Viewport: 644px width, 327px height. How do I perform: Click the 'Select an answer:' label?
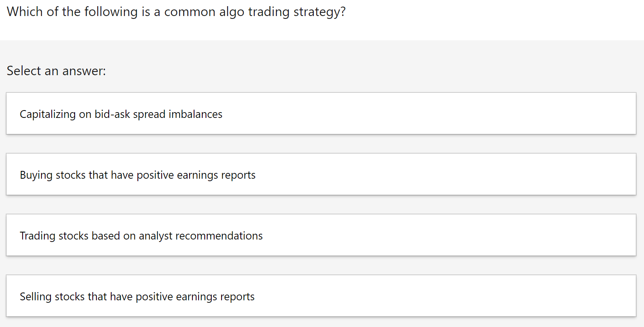[x=56, y=71]
